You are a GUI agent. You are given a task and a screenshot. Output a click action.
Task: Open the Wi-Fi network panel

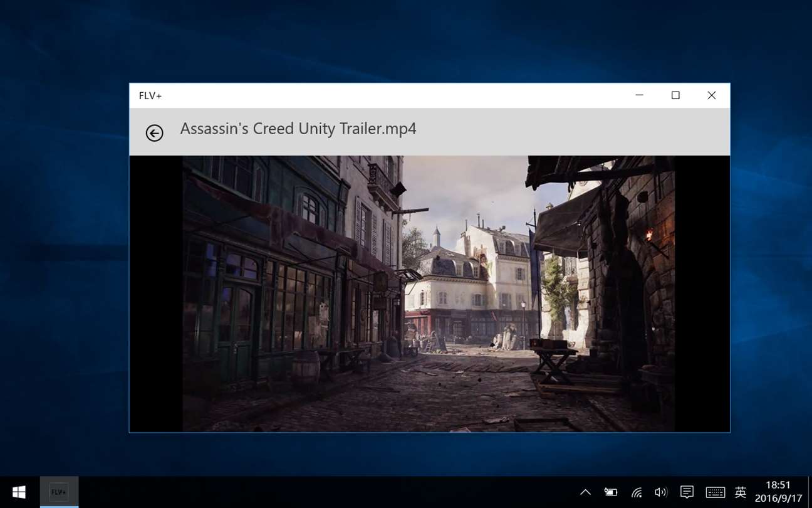pos(637,492)
